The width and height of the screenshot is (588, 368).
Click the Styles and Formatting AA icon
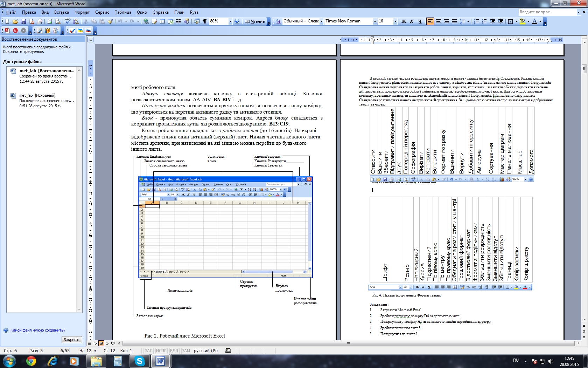tap(278, 21)
